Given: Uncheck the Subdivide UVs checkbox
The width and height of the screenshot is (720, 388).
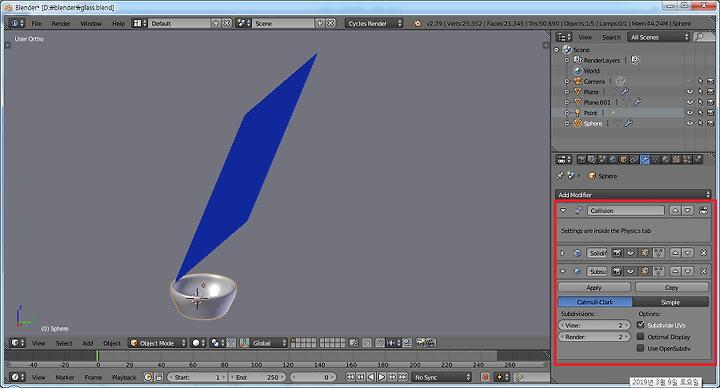Looking at the screenshot, I should (641, 325).
